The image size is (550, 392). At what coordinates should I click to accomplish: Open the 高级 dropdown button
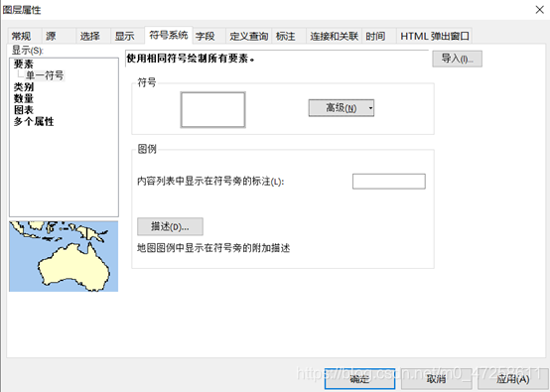[x=342, y=108]
